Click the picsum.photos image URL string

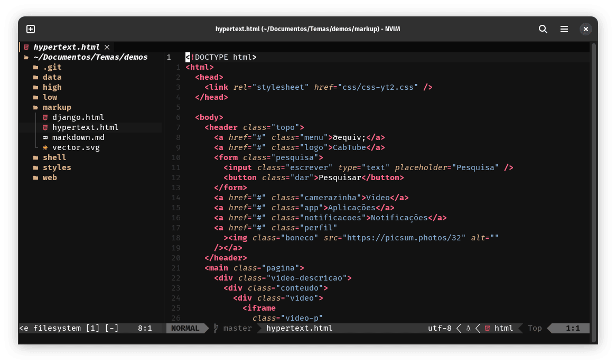(x=404, y=238)
